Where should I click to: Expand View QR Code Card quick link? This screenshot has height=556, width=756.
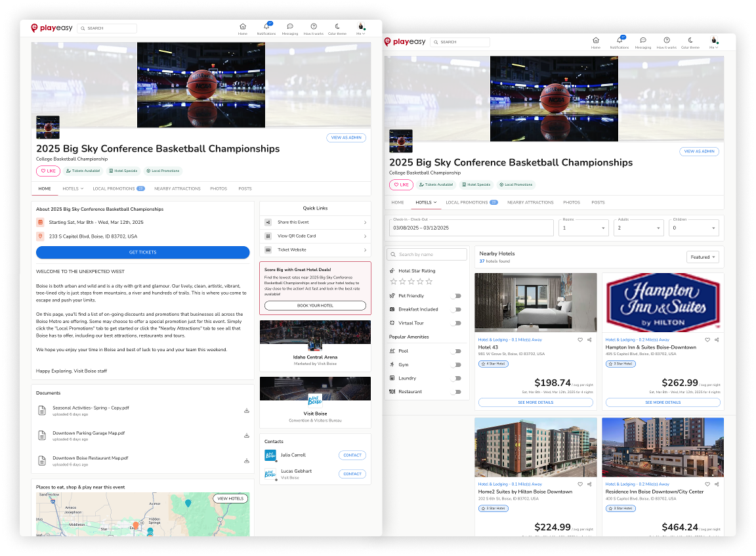[315, 236]
